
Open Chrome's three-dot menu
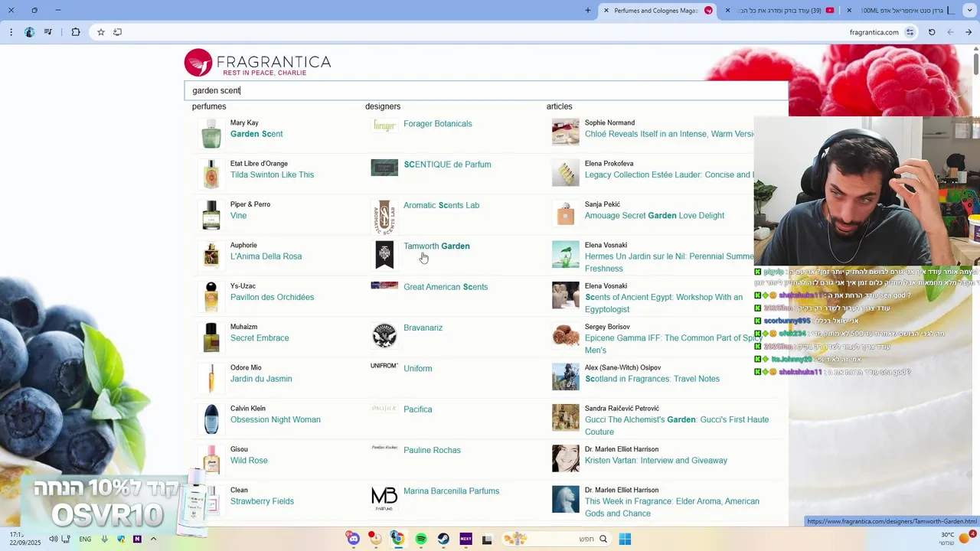pyautogui.click(x=11, y=32)
